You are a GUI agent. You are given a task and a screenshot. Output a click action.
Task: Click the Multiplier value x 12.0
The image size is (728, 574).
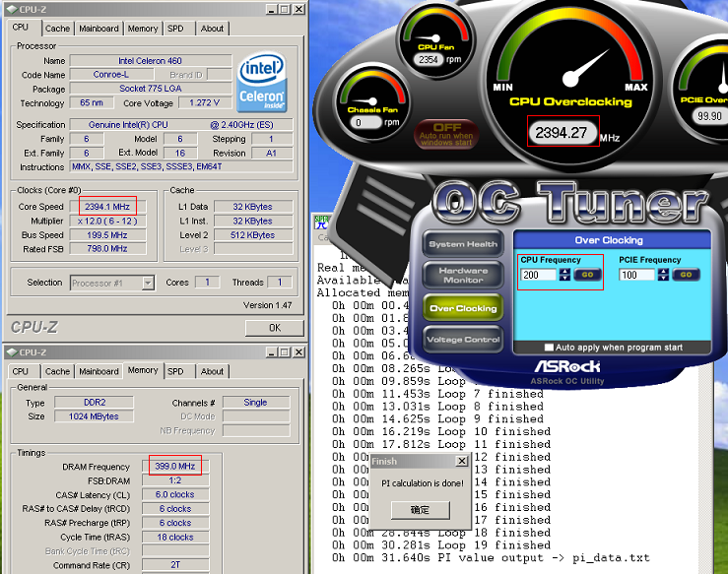pyautogui.click(x=107, y=221)
